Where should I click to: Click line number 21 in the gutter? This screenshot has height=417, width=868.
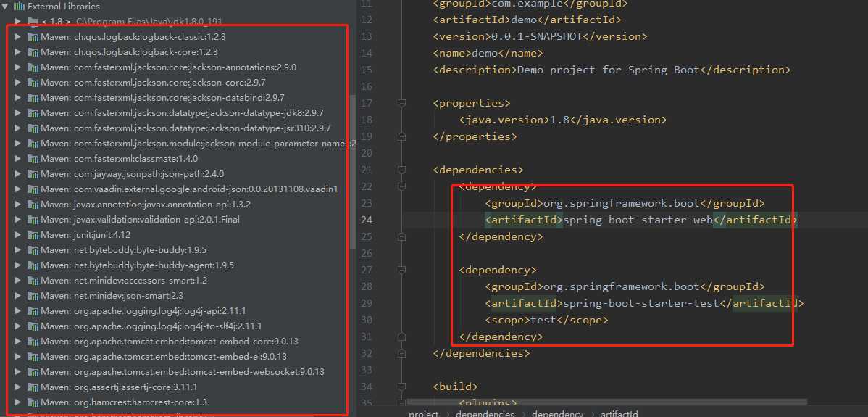366,170
